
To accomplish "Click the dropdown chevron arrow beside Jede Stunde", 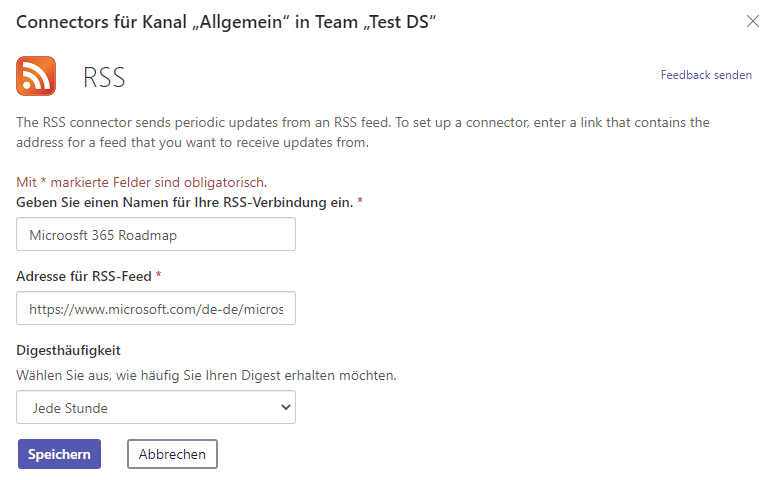I will coord(285,407).
